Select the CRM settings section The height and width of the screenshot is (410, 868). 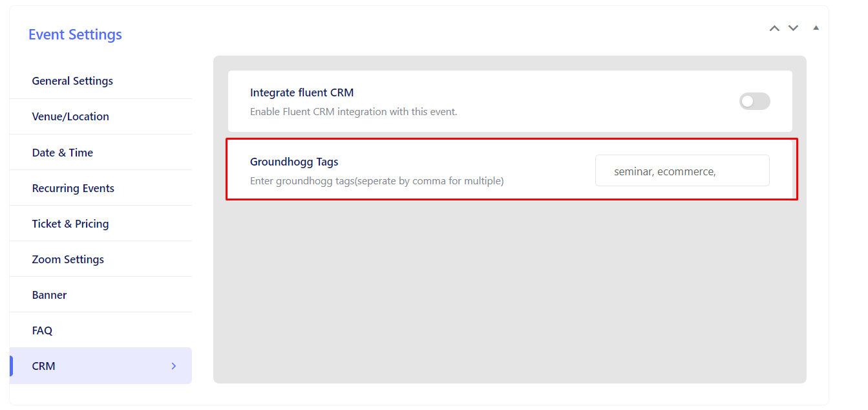point(43,365)
